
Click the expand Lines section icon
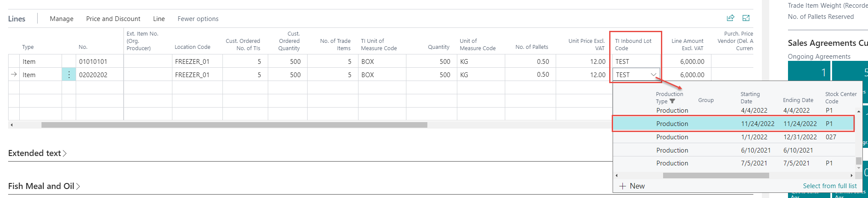coord(746,18)
